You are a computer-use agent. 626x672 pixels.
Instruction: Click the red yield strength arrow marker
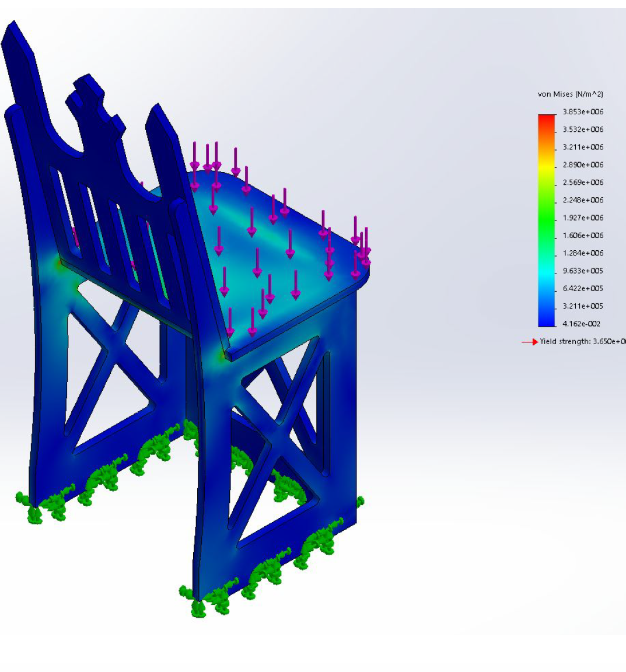pos(529,342)
